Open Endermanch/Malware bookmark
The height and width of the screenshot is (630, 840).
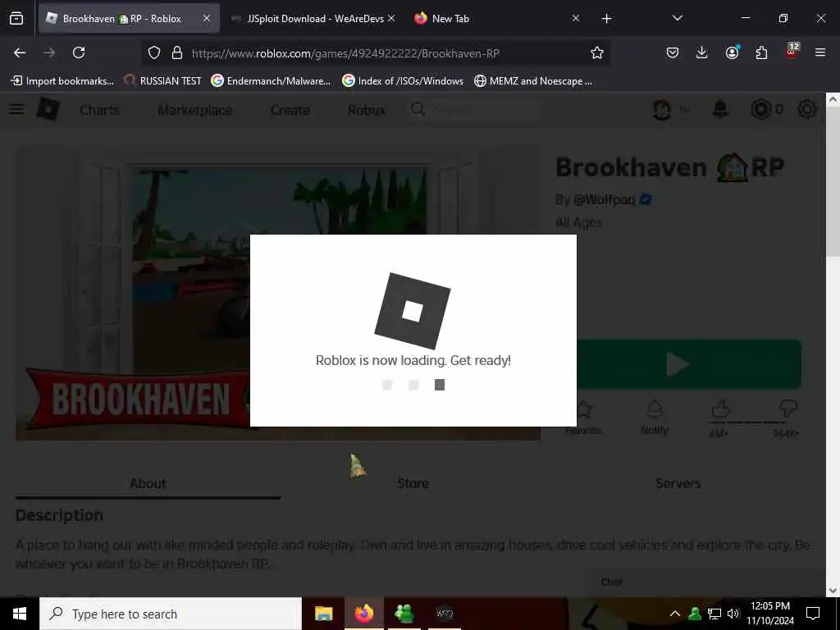pyautogui.click(x=271, y=81)
